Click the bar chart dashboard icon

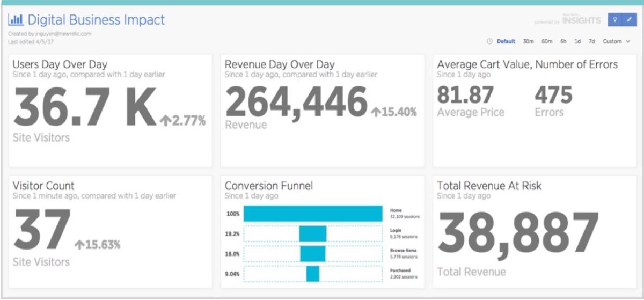pos(15,20)
